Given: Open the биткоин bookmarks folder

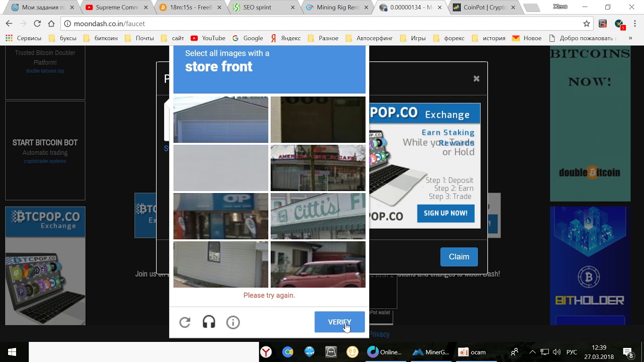Looking at the screenshot, I should pos(100,38).
